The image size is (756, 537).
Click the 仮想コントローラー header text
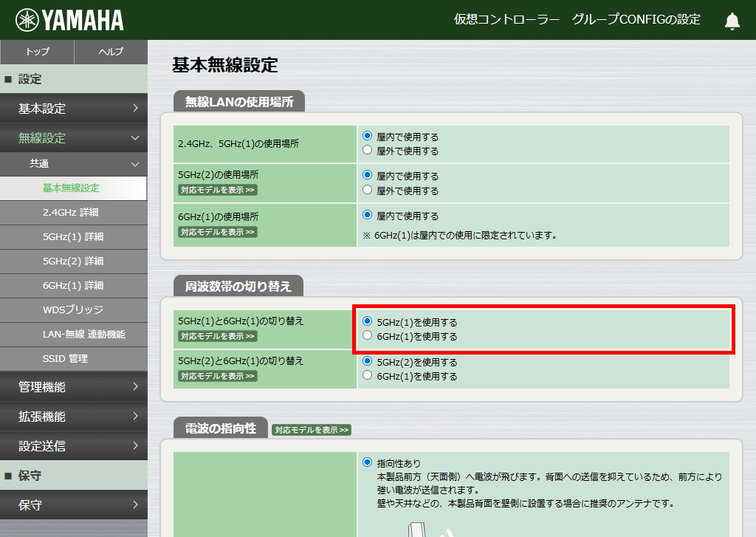(x=506, y=20)
